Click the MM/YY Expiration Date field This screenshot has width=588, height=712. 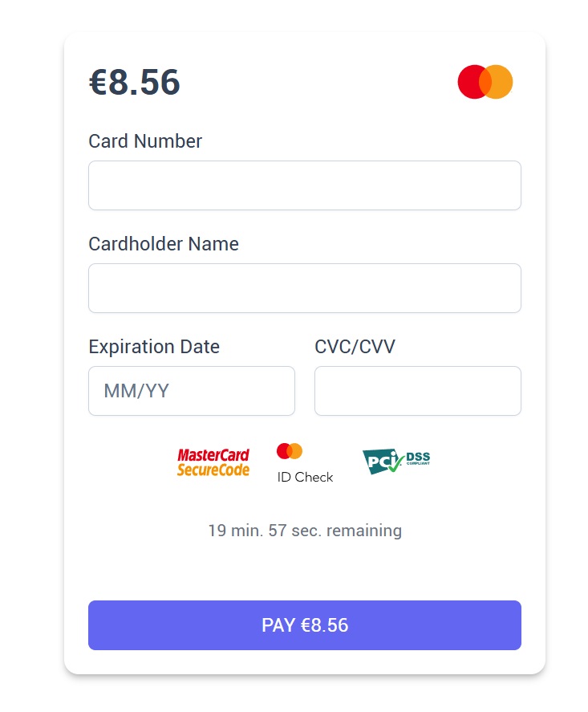(192, 391)
